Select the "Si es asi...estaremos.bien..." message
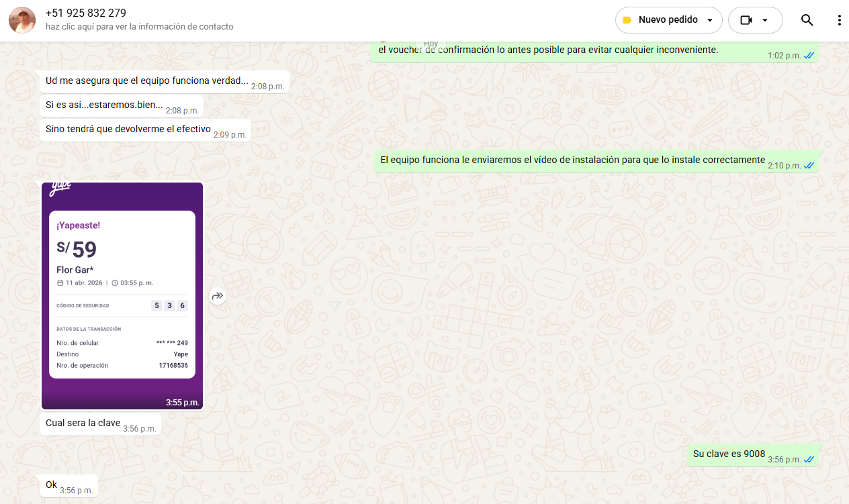 (x=104, y=105)
